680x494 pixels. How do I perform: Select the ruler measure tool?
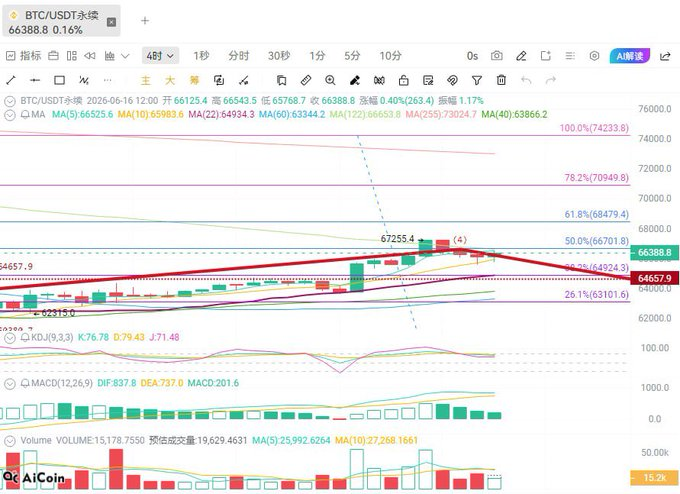click(x=306, y=80)
